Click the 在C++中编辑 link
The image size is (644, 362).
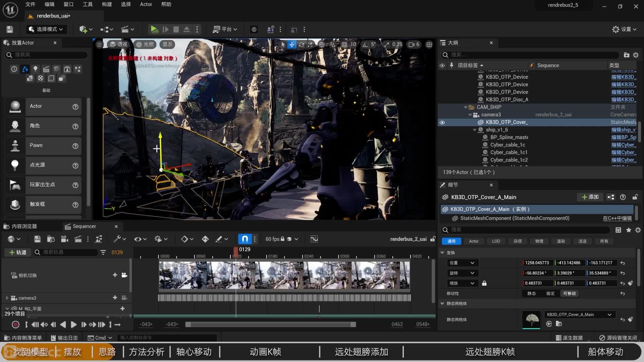[x=617, y=218]
